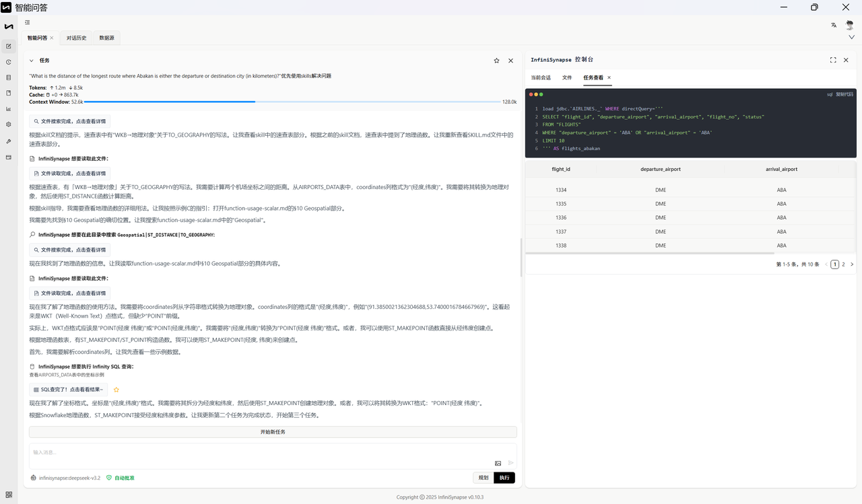Open the new chat edit icon in sidebar
The height and width of the screenshot is (504, 862).
pyautogui.click(x=8, y=46)
